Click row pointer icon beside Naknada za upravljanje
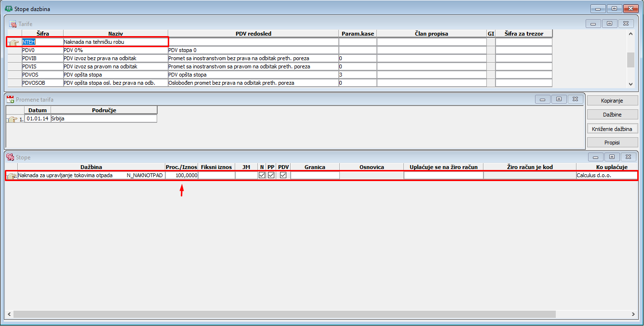 (11, 176)
